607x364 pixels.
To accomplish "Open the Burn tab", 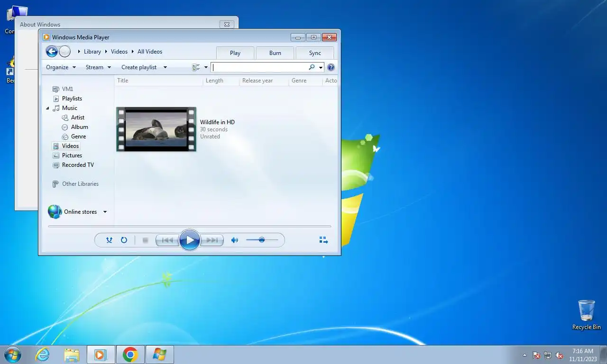I will point(275,53).
